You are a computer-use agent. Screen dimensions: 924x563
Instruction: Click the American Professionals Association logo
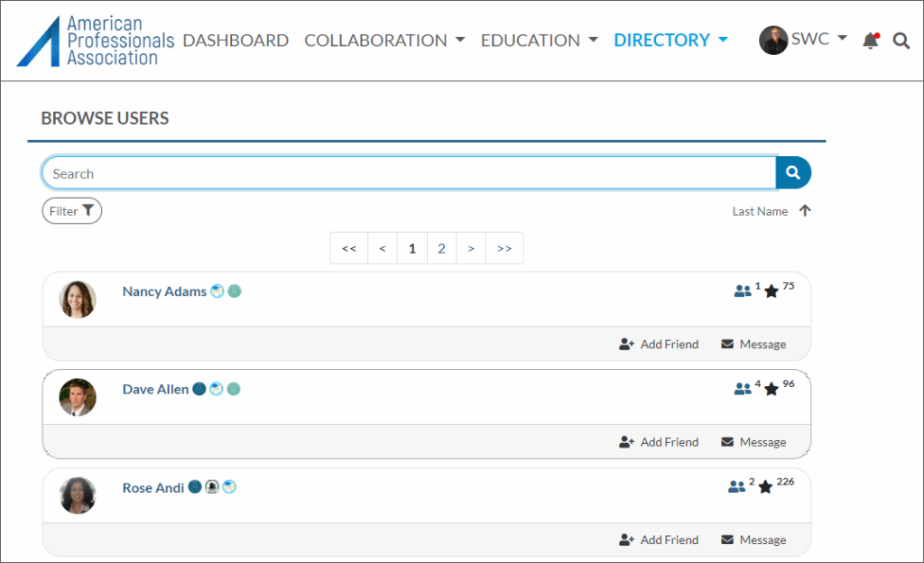pyautogui.click(x=96, y=41)
